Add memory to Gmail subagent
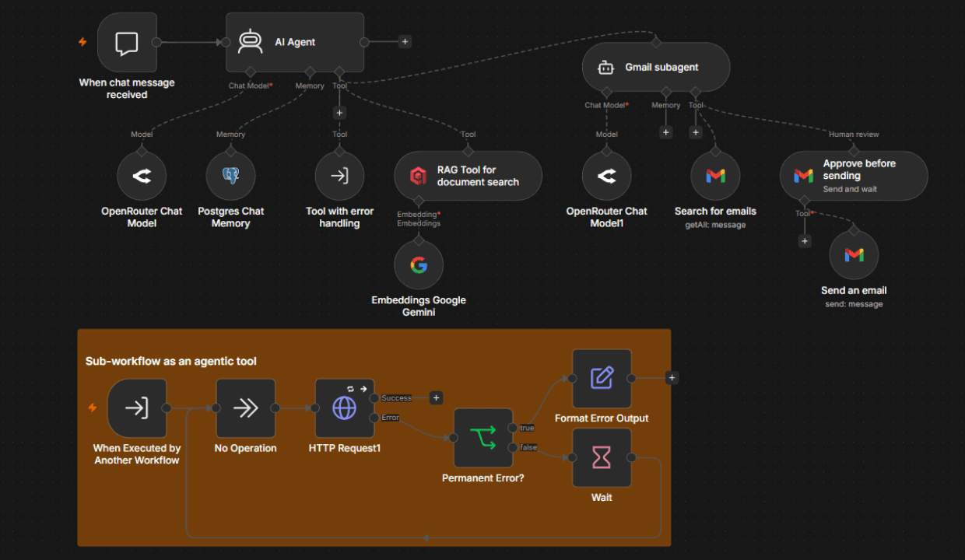 point(665,132)
